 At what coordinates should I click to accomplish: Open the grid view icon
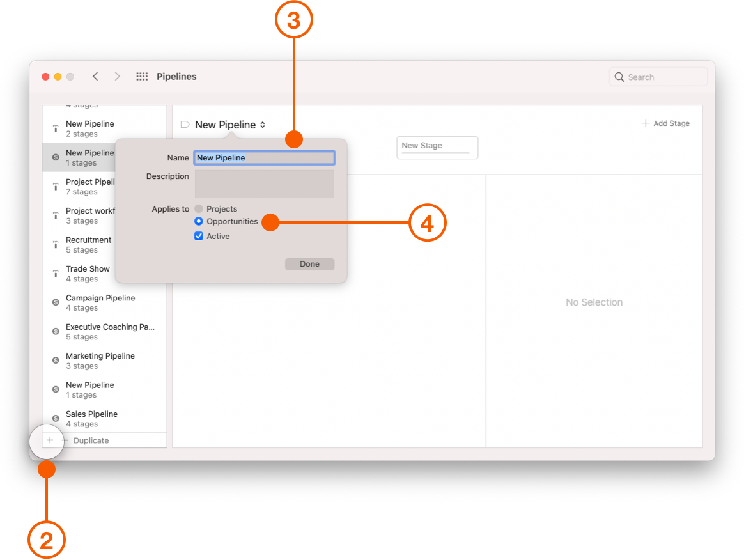click(x=142, y=77)
